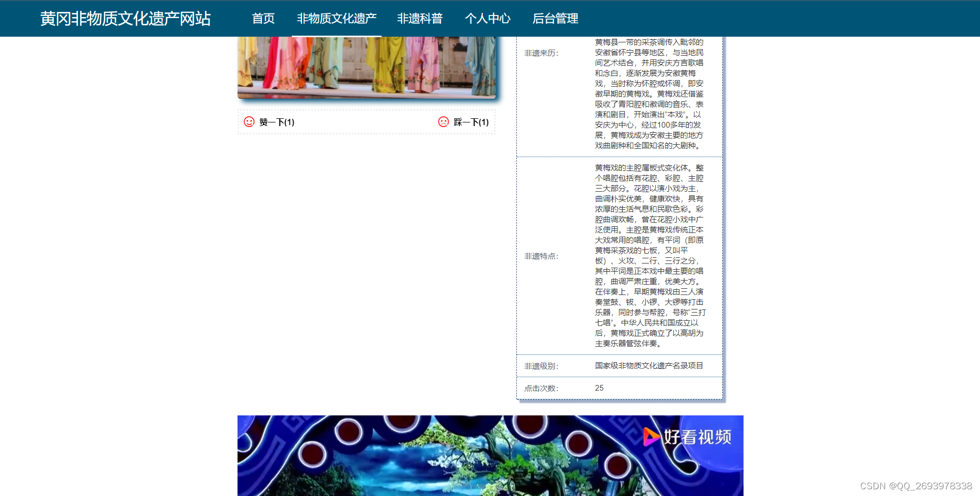980x496 pixels.
Task: Switch to the 非遗科普 tab
Action: coord(420,19)
